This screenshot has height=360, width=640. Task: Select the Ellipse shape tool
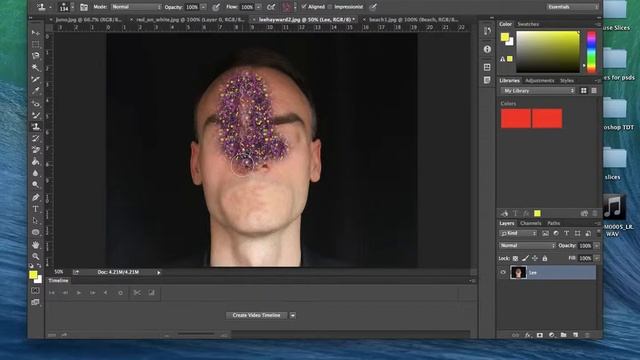tap(36, 232)
